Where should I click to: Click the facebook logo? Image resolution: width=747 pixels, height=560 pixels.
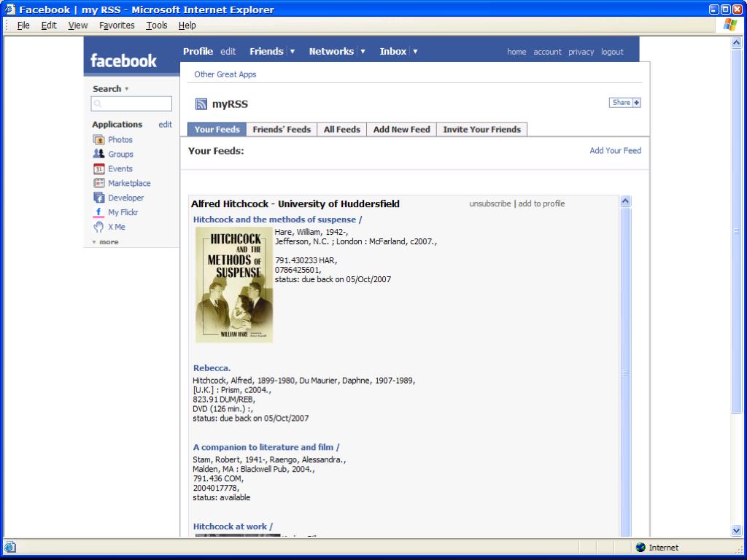point(123,61)
